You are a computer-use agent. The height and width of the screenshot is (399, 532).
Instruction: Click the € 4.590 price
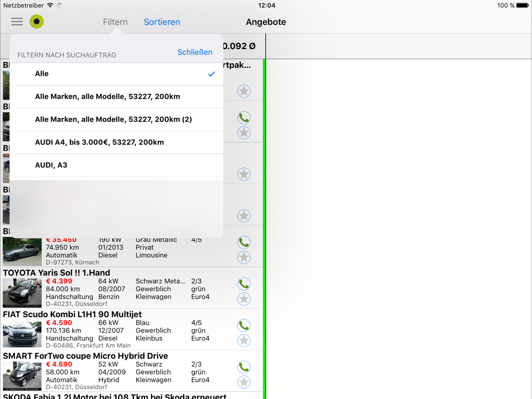tap(59, 323)
